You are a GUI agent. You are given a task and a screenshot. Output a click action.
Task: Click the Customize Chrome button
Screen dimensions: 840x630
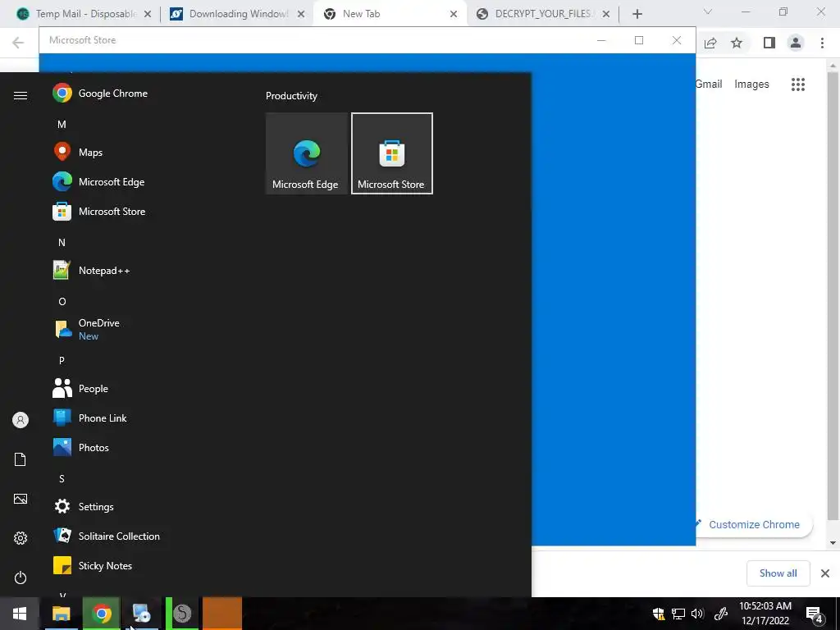click(x=754, y=524)
